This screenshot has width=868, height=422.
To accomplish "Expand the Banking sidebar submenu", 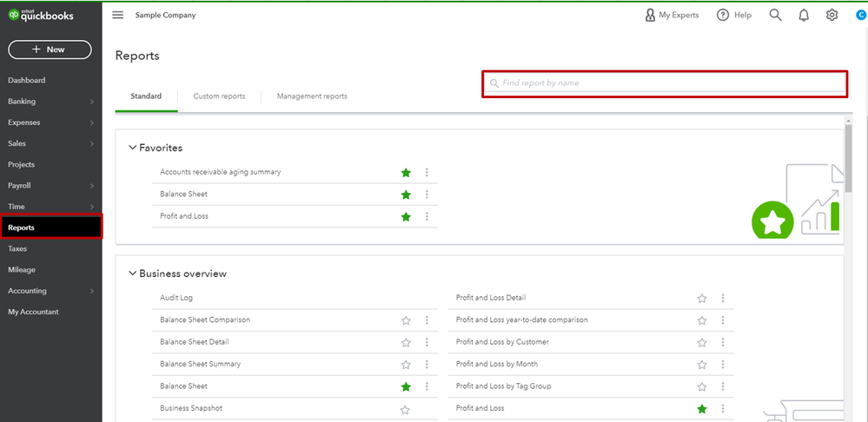I will 91,102.
